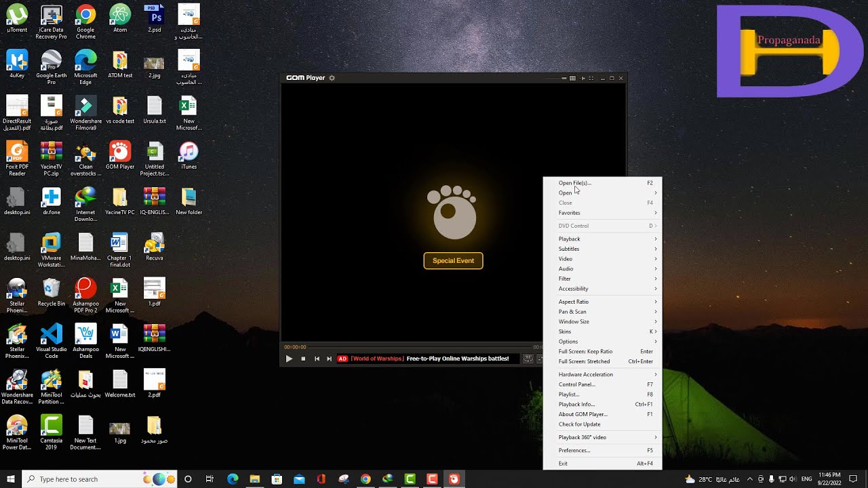Select the GOM Player desktop shortcut

tap(120, 156)
